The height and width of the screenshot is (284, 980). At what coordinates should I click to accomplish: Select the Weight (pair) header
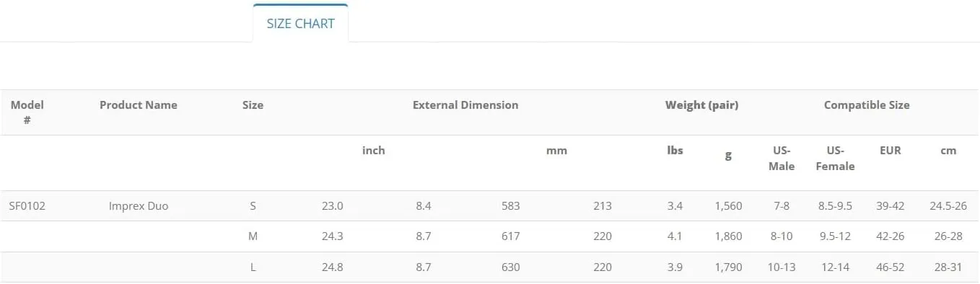[x=701, y=105]
